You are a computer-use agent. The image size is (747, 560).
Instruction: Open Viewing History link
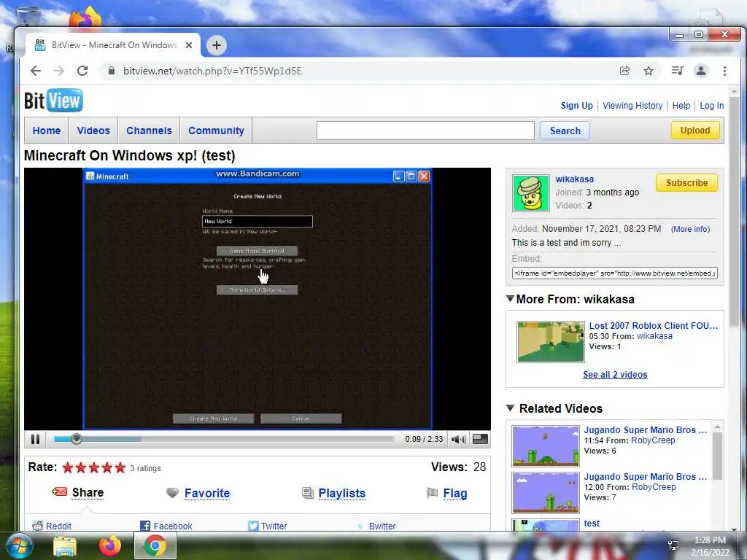pos(632,106)
